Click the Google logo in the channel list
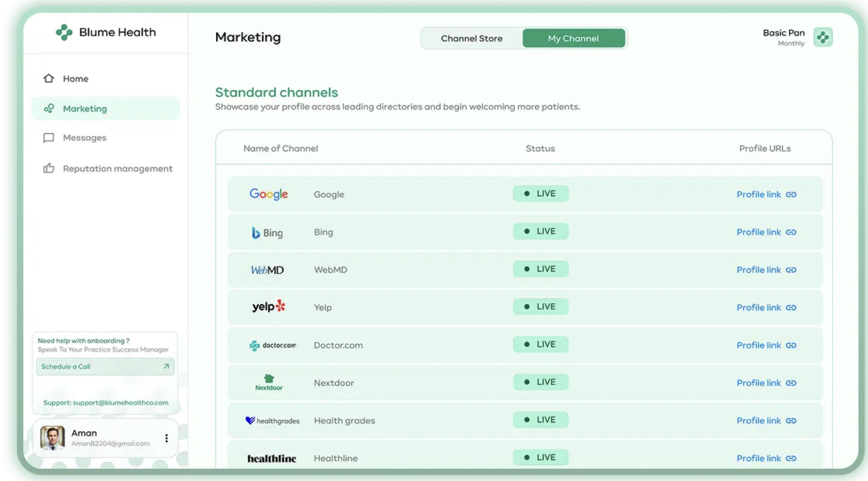This screenshot has height=481, width=868. coord(269,194)
